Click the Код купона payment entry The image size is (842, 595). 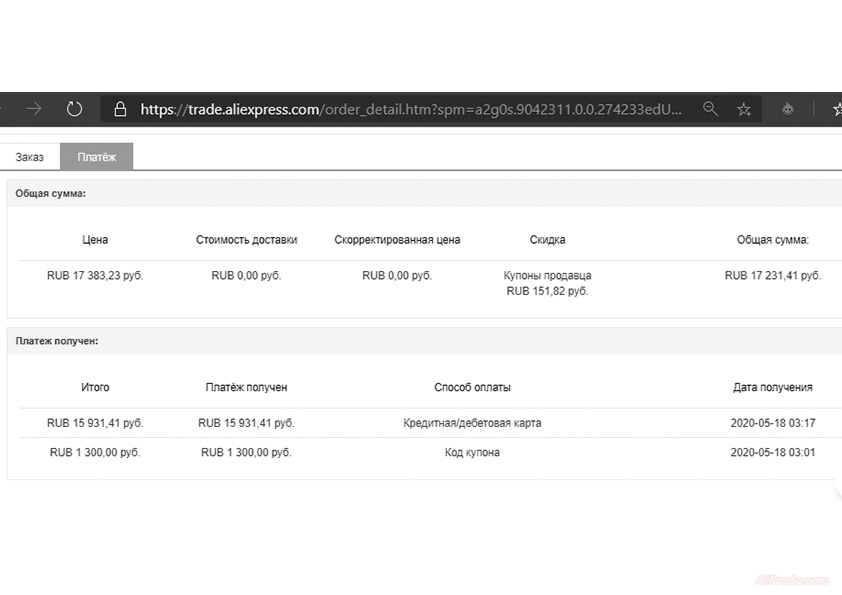(x=472, y=452)
